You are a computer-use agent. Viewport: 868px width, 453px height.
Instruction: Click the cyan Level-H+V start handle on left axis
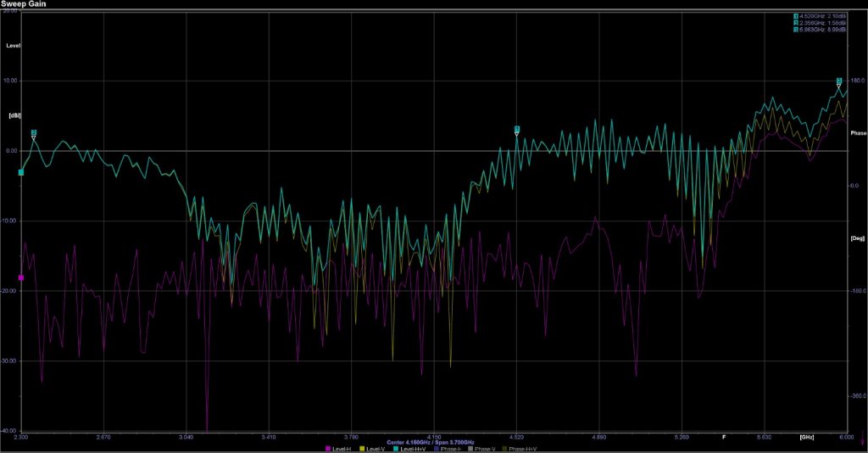(21, 173)
